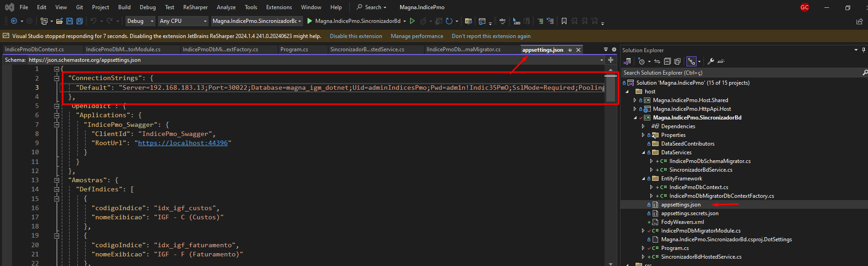The width and height of the screenshot is (868, 266).
Task: Start without debugging via the outlined play icon
Action: pyautogui.click(x=412, y=21)
